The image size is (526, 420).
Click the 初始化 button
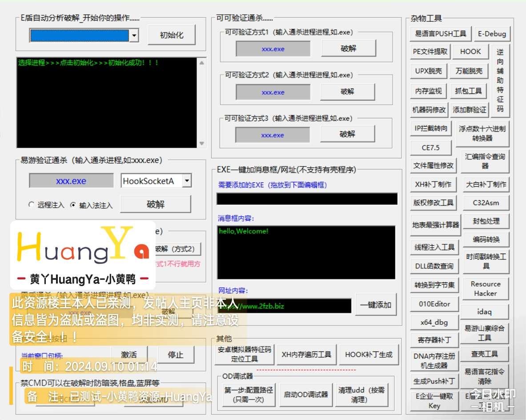click(x=172, y=35)
